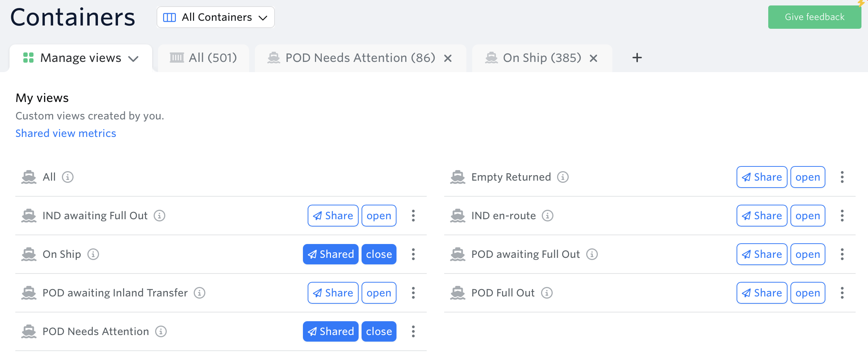
Task: Click the Give feedback button
Action: point(814,17)
